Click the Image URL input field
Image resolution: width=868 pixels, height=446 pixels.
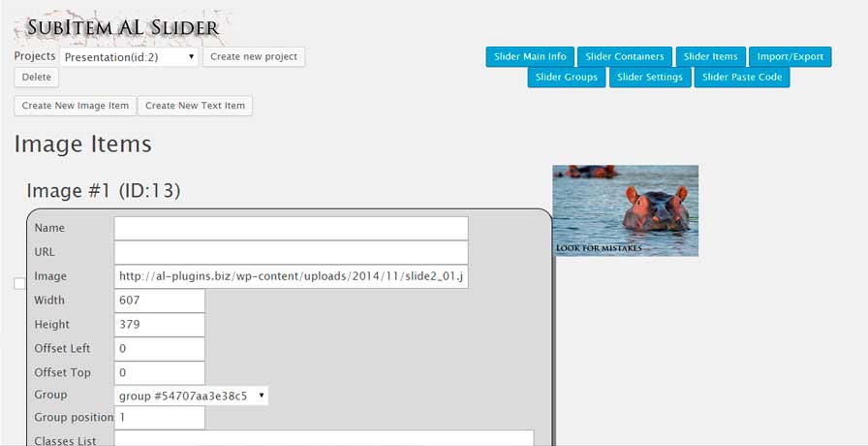click(x=292, y=276)
